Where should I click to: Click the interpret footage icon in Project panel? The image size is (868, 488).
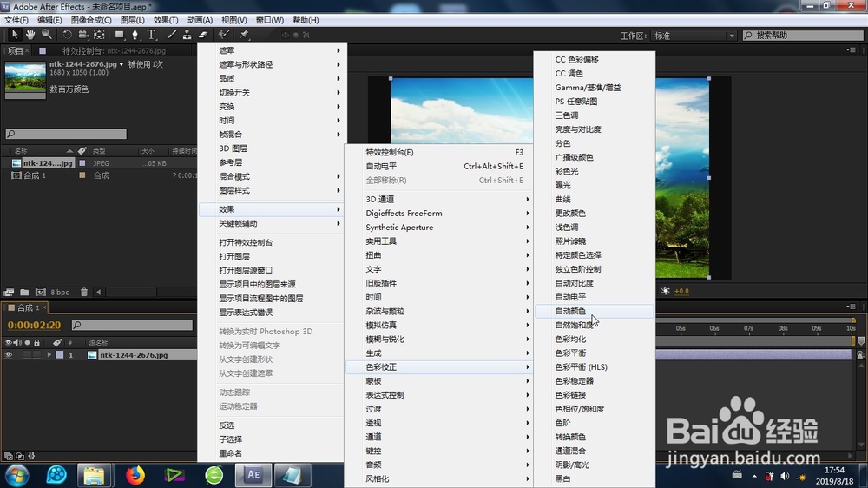(x=9, y=292)
